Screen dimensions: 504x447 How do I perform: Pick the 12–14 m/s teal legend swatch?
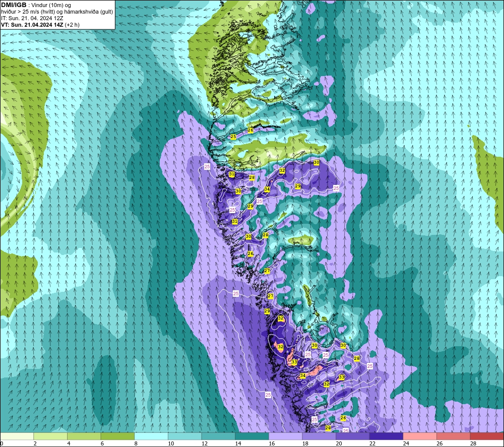pyautogui.click(x=218, y=436)
